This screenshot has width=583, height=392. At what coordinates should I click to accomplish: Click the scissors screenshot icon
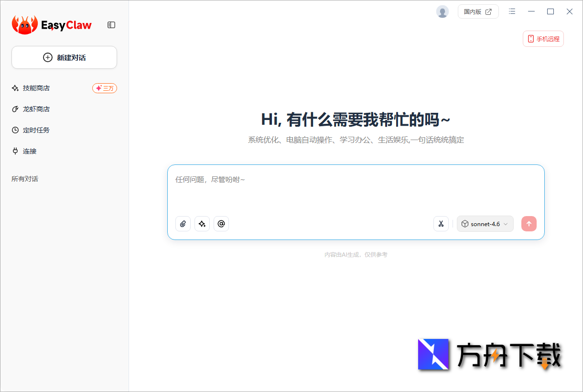coord(441,224)
